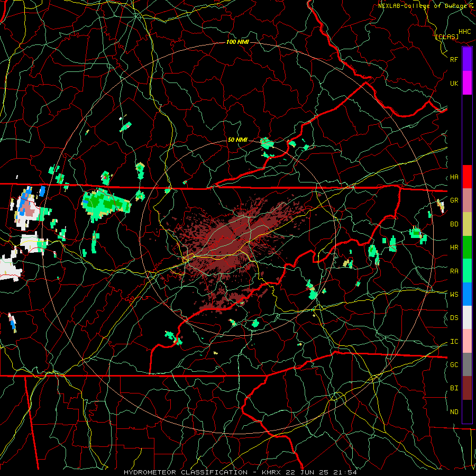The image size is (476, 476).
Task: Click the RF purple legend color block
Action: point(467,59)
